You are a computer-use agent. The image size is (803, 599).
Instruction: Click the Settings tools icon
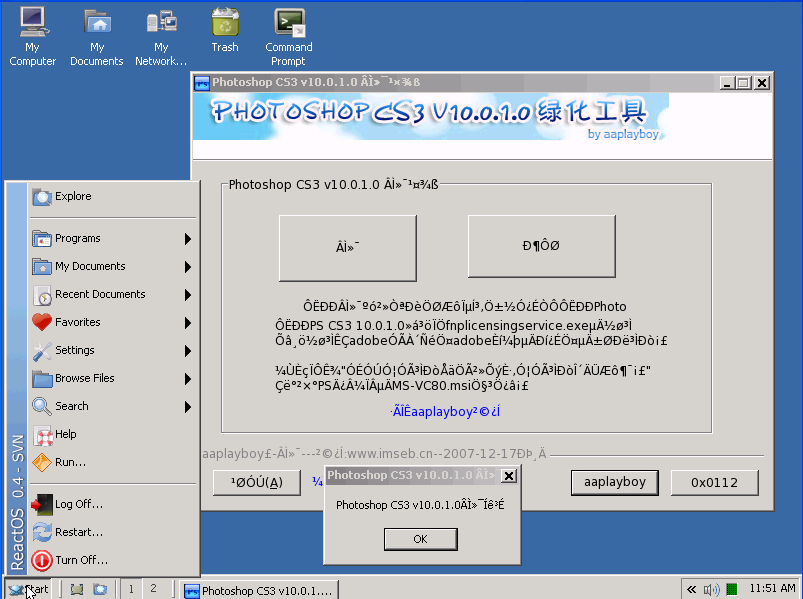[42, 351]
